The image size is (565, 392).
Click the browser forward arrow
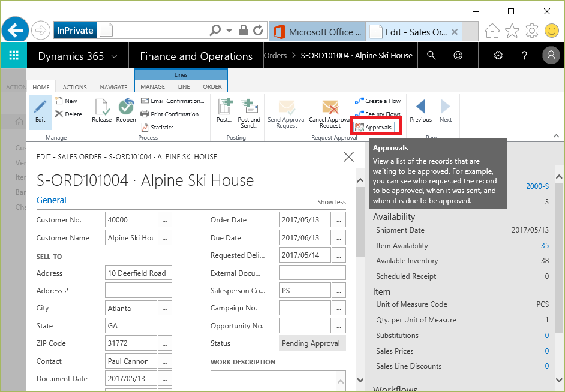coord(41,31)
